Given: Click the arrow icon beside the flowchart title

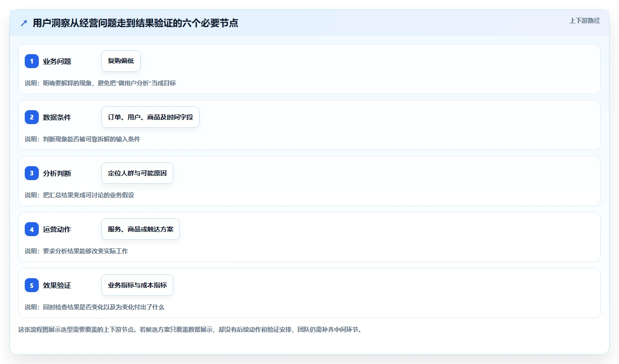Looking at the screenshot, I should pos(24,23).
